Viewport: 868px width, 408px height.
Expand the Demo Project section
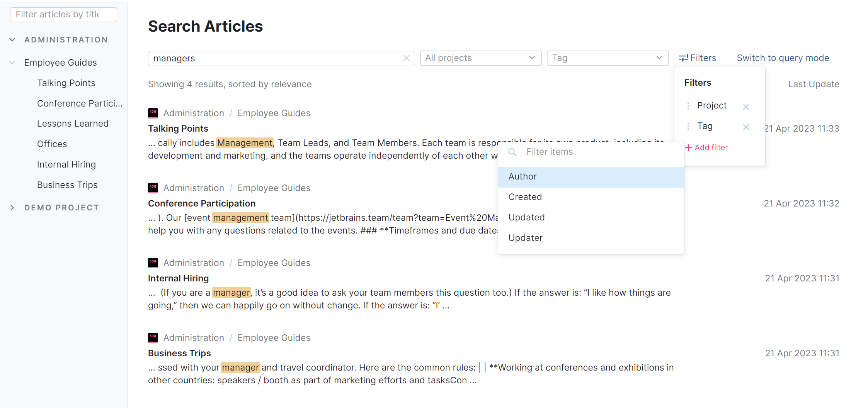(12, 208)
